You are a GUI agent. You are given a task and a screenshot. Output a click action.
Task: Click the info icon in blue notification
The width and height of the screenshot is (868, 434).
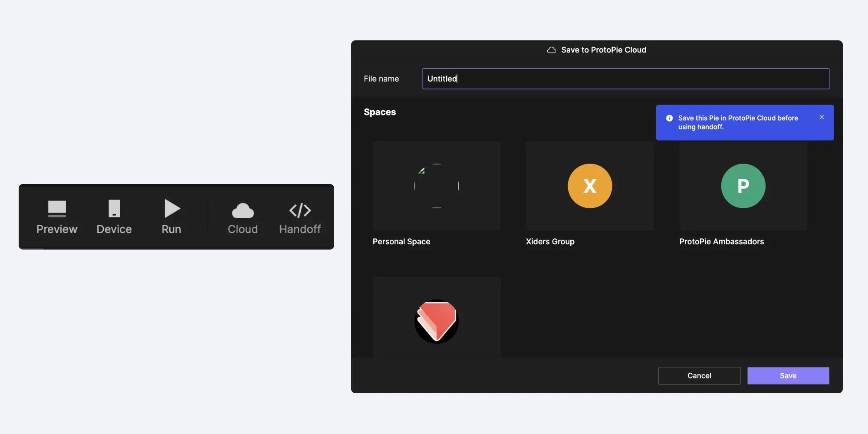click(x=669, y=118)
